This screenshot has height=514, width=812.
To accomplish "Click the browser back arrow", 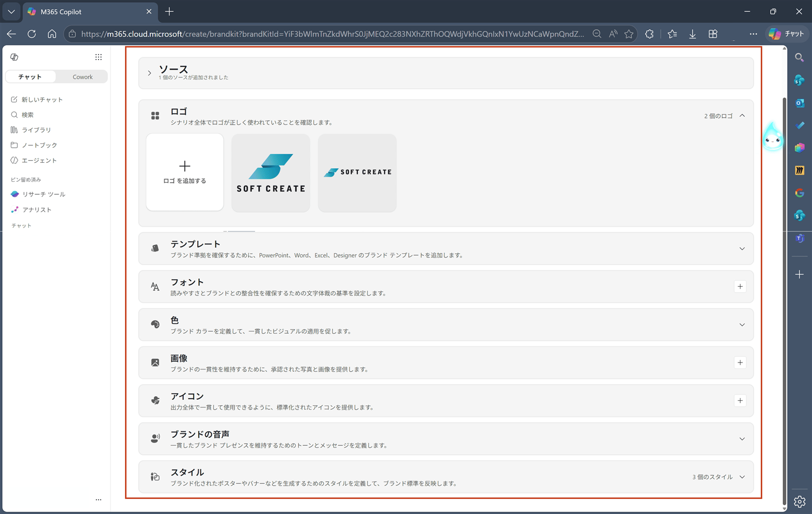I will (x=11, y=34).
